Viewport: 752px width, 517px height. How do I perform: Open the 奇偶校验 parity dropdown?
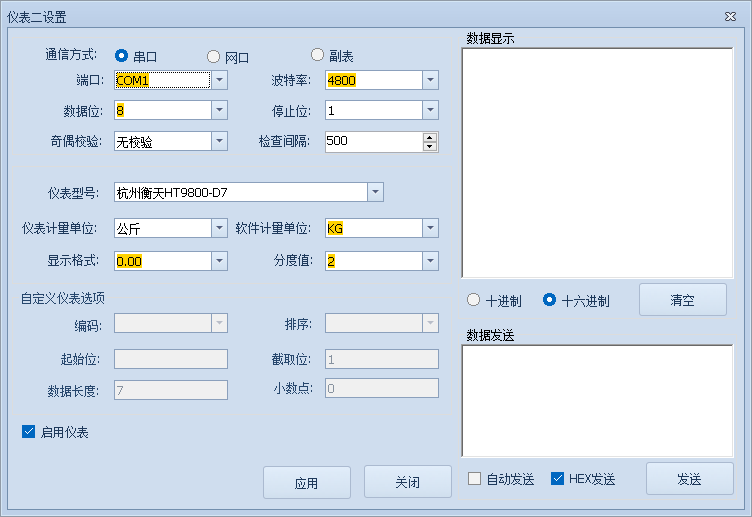[219, 141]
